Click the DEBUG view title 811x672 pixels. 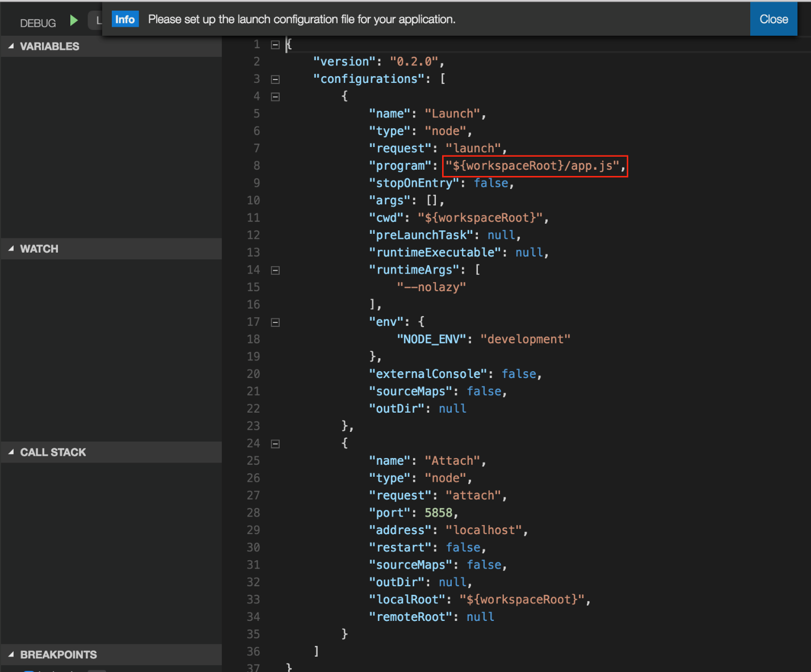(x=38, y=23)
